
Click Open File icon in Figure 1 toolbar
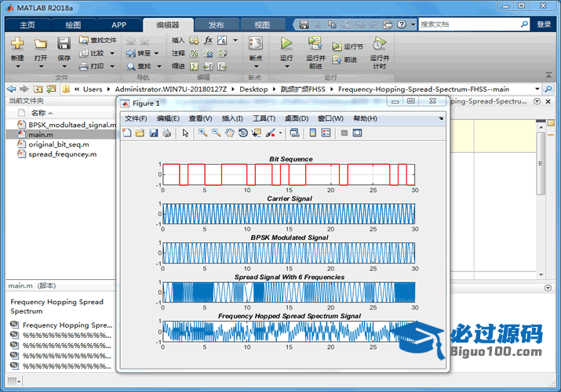[140, 133]
